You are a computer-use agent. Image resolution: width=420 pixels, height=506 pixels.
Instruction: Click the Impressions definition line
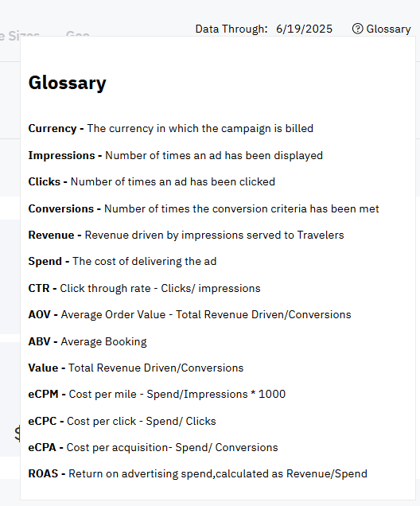(176, 156)
